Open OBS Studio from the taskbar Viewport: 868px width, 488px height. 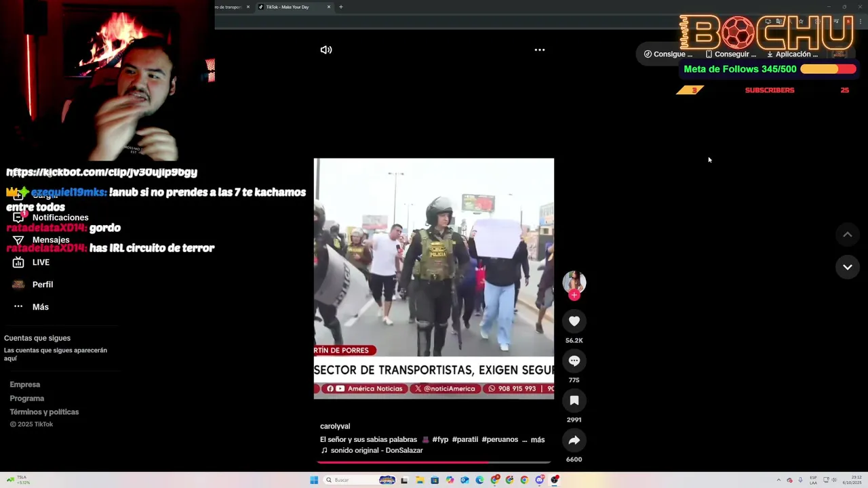coord(555,480)
